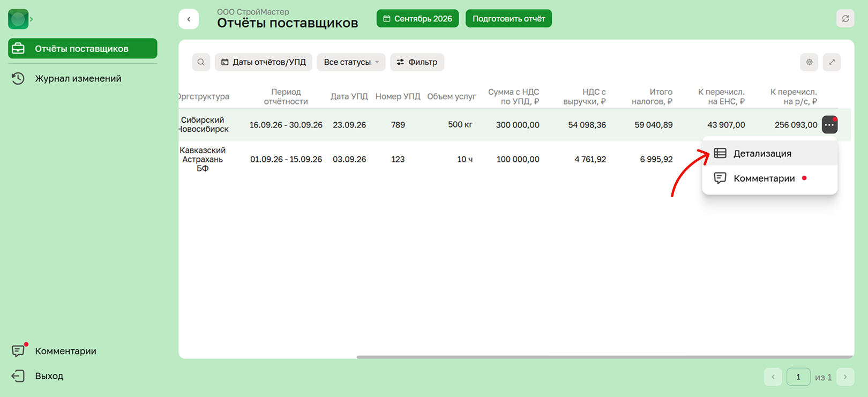Expand the table to fullscreen
This screenshot has width=868, height=397.
(832, 62)
